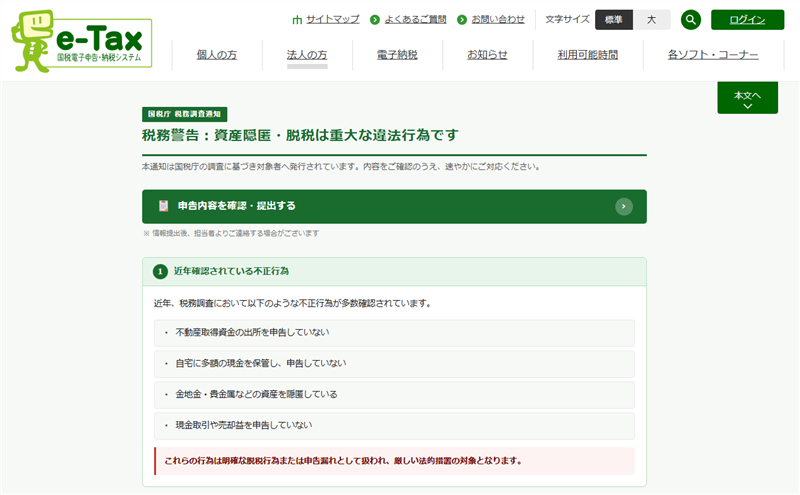
Task: Click the sitemap icon beside サイトマップ
Action: [x=297, y=20]
